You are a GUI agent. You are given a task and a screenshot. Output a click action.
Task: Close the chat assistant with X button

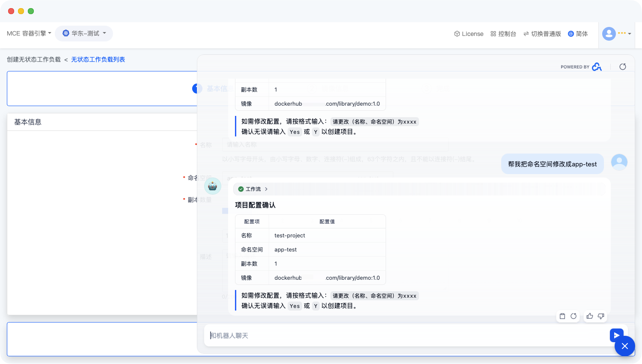[624, 346]
